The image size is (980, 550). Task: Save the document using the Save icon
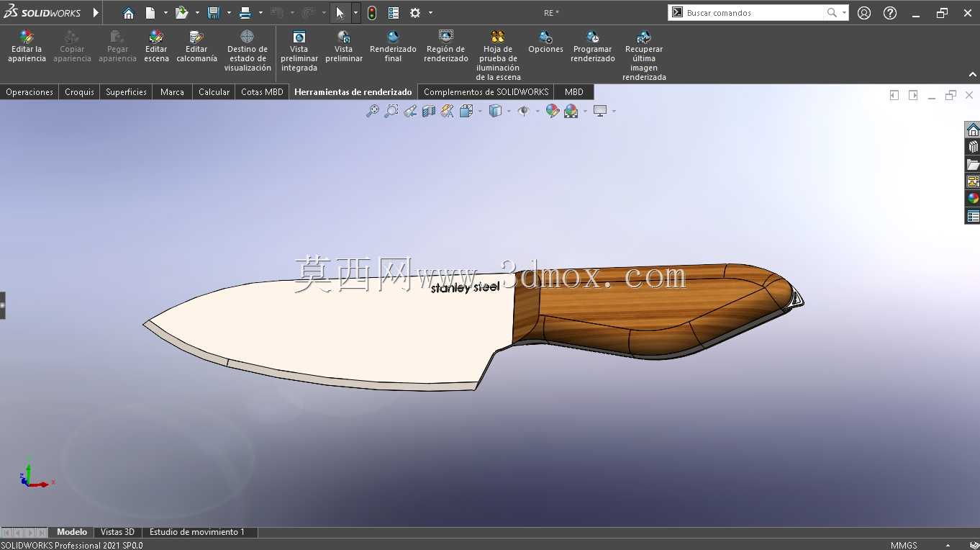tap(213, 13)
